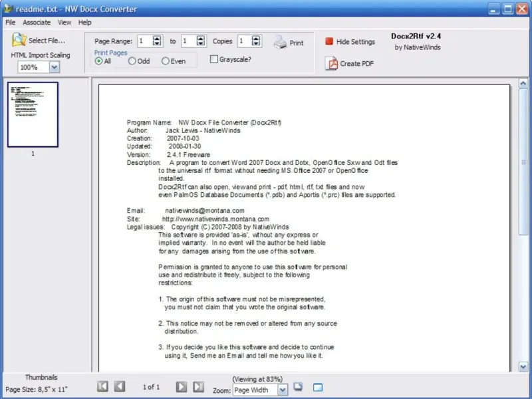Open the Associate menu
The image size is (532, 399).
pos(37,23)
